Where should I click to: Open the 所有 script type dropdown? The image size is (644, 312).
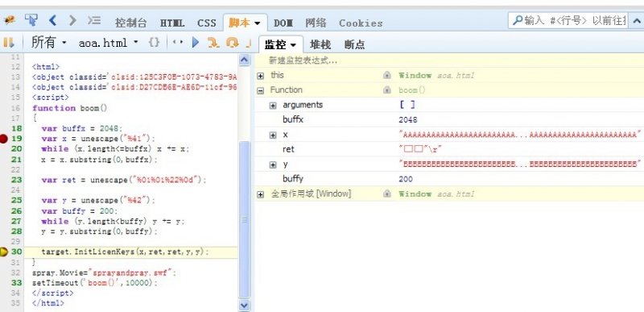click(x=49, y=43)
